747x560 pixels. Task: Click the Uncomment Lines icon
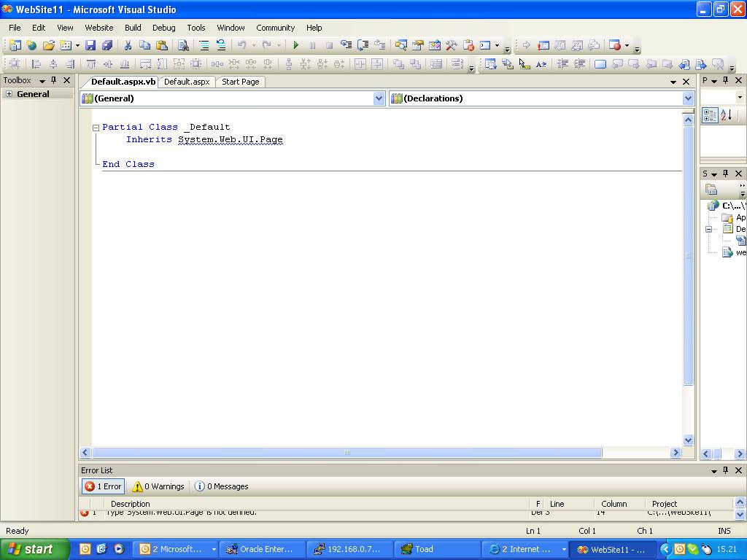coord(221,45)
